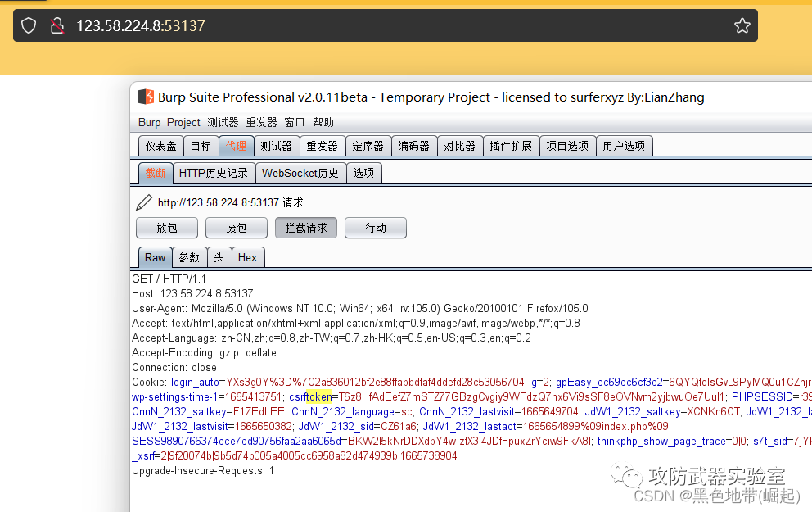Bookmark this page with the star icon
812x512 pixels.
742,25
